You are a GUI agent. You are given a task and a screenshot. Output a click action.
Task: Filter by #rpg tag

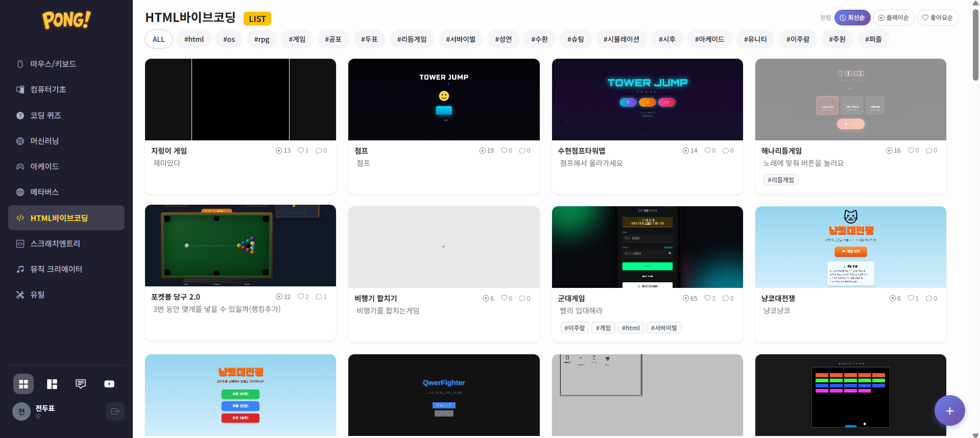pyautogui.click(x=261, y=39)
